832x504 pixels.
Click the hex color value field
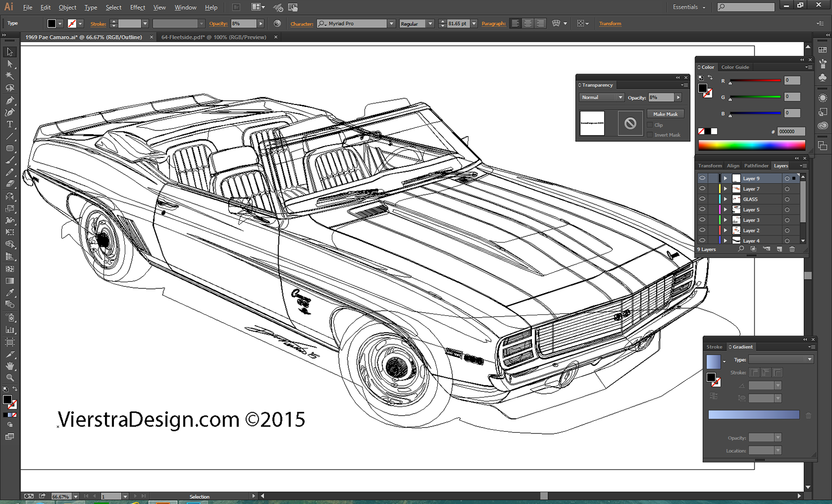pyautogui.click(x=790, y=131)
